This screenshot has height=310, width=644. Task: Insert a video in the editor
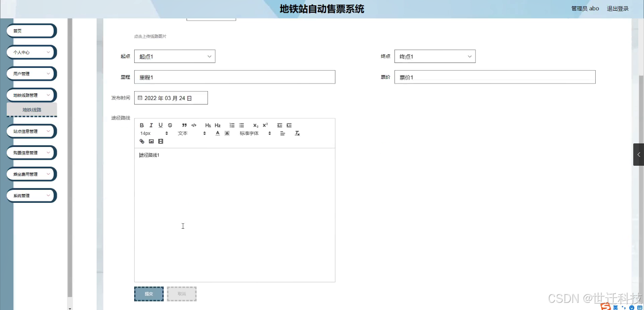point(161,142)
